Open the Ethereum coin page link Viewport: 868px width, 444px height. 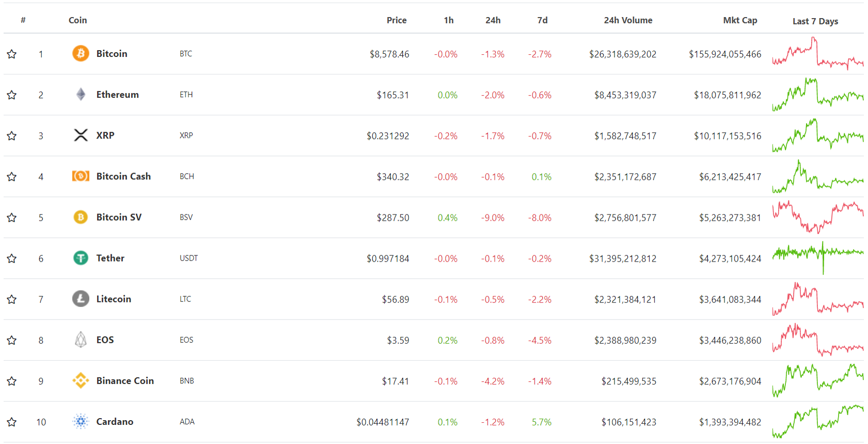(x=118, y=94)
